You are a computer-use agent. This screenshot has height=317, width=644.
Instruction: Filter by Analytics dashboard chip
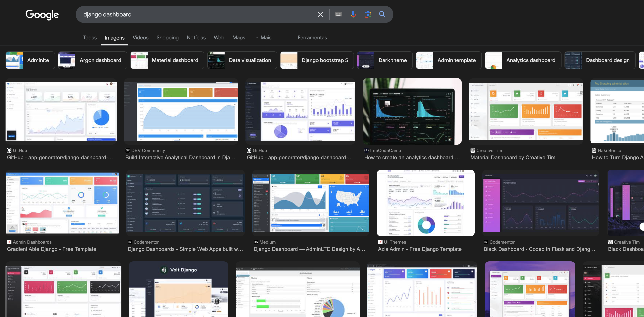(x=523, y=60)
